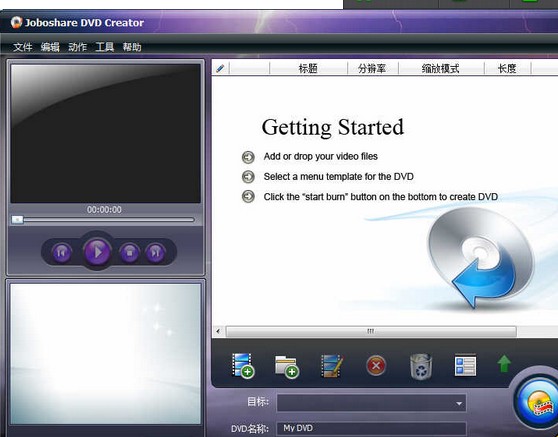
Task: Open the menu template list icon
Action: [465, 365]
